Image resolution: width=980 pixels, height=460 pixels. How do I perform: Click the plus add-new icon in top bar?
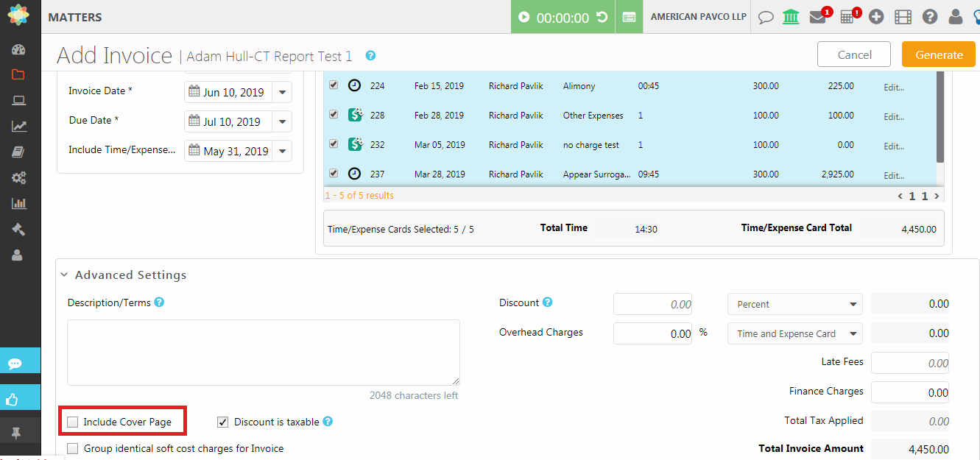[875, 17]
